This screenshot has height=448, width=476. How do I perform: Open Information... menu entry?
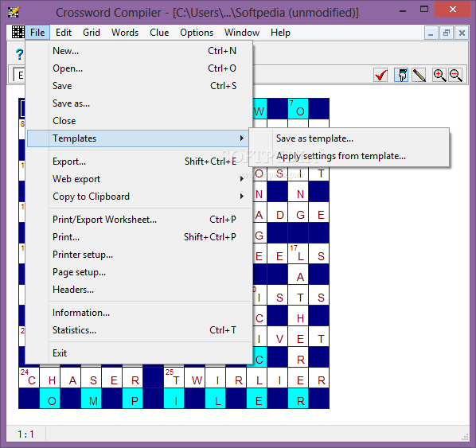pos(139,313)
